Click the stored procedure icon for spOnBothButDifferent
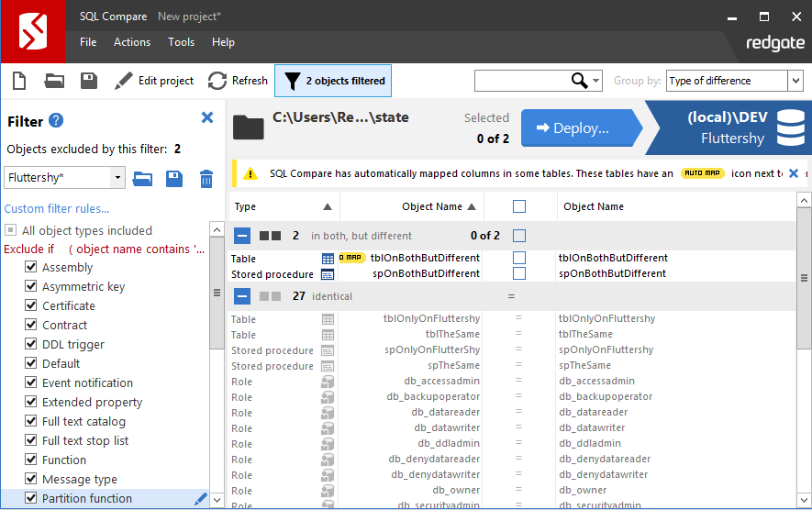 [328, 274]
